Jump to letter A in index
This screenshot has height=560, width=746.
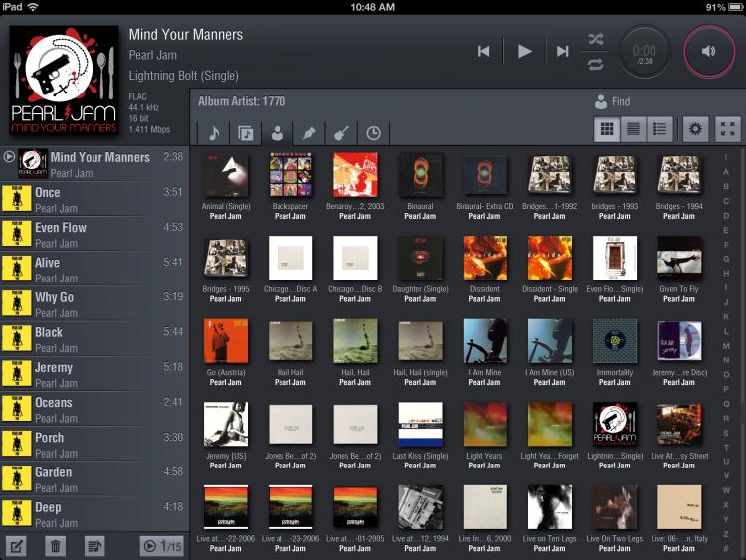click(x=726, y=172)
